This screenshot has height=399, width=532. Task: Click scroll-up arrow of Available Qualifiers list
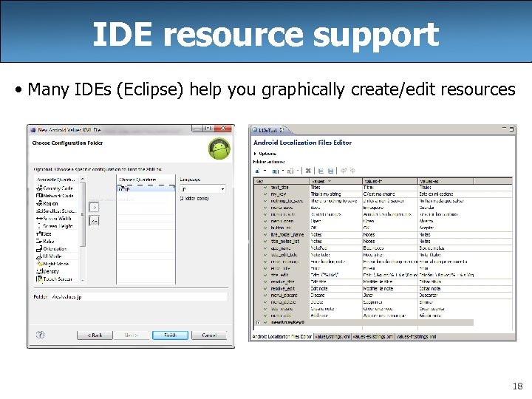[83, 179]
